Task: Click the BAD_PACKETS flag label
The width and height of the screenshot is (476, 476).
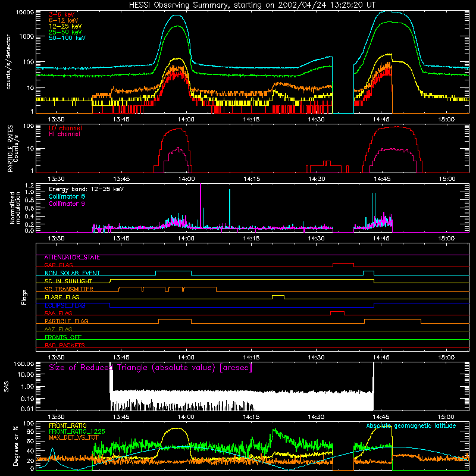Action: point(65,346)
